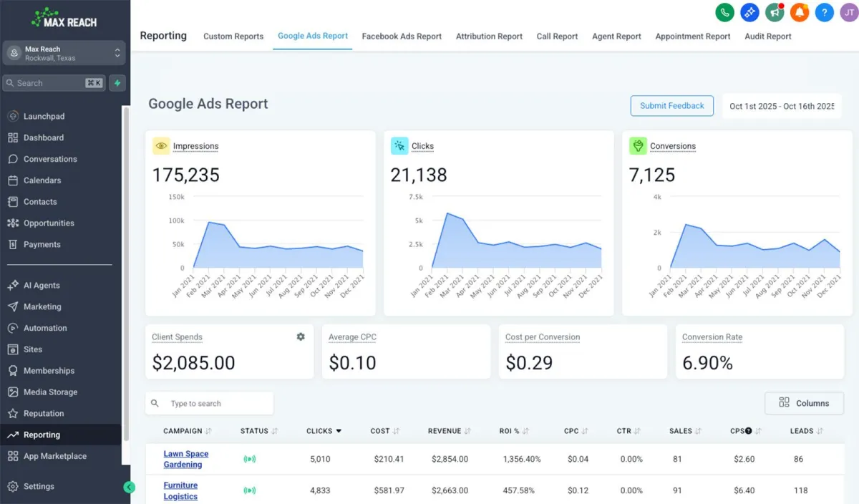The height and width of the screenshot is (504, 859).
Task: Click the Clicks cursor icon
Action: (399, 146)
